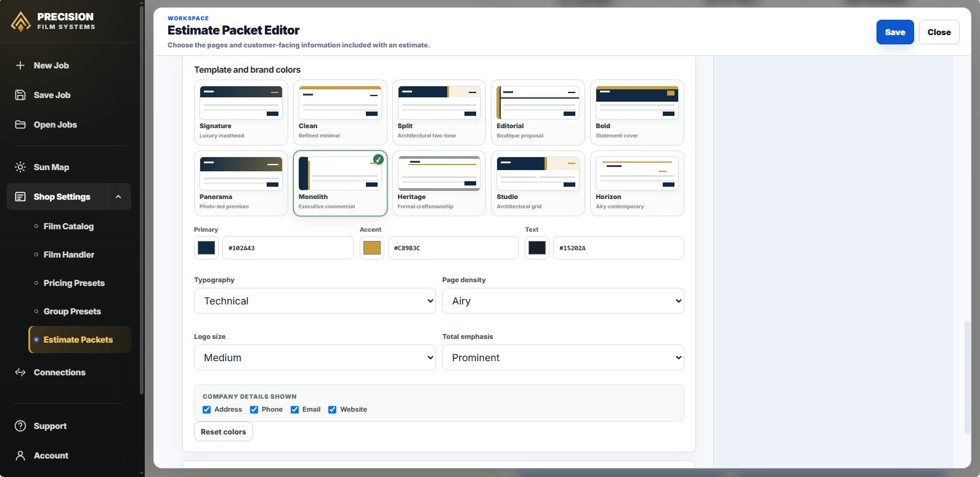Collapse the Shop Settings chevron

point(118,197)
